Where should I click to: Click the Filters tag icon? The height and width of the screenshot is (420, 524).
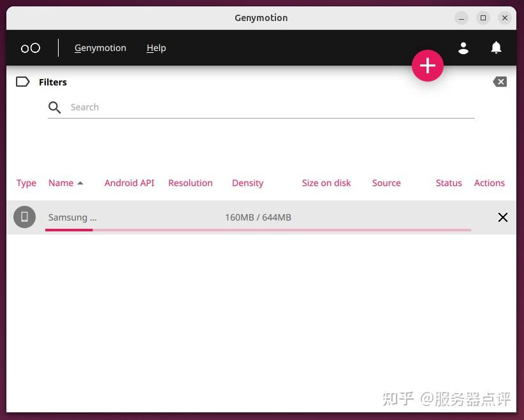pos(23,82)
